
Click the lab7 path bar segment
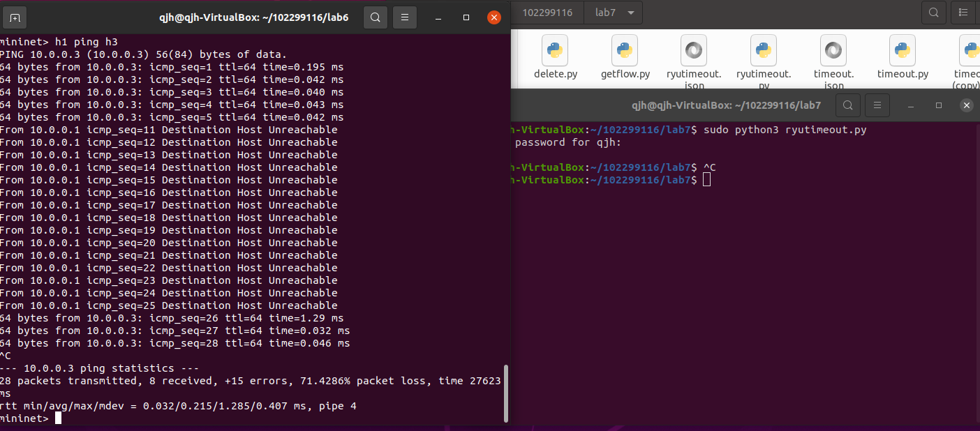605,13
